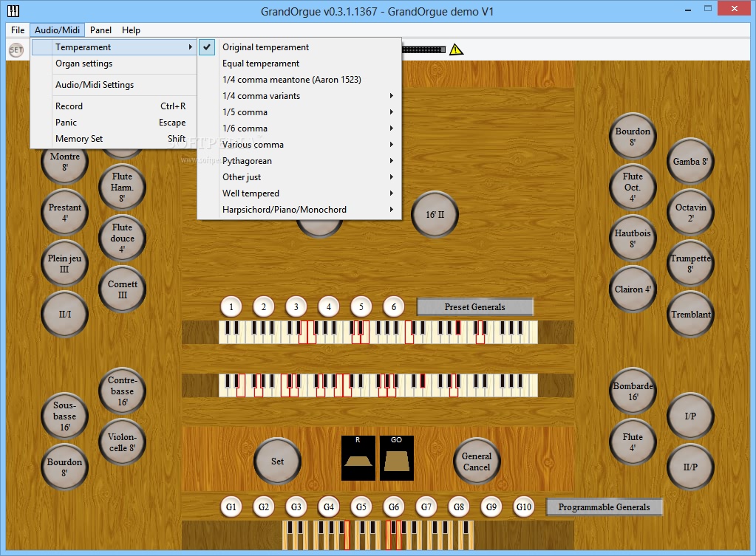
Task: Choose the Panic menu entry
Action: click(114, 123)
